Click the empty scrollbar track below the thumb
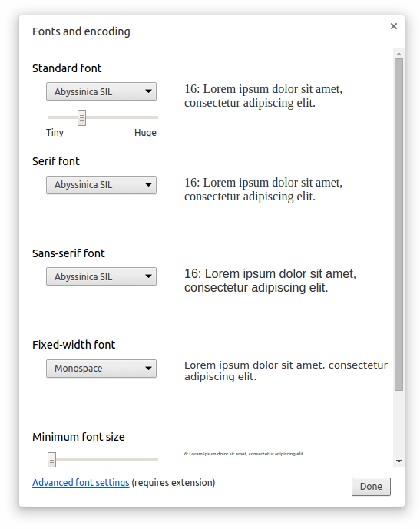 point(399,423)
